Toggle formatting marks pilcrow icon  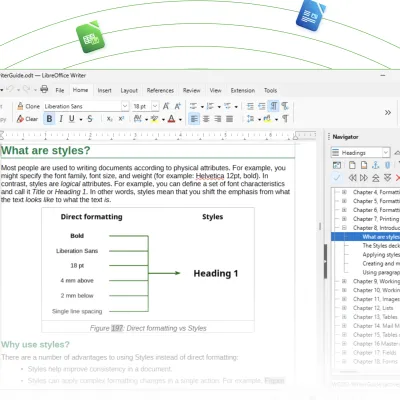point(285,119)
